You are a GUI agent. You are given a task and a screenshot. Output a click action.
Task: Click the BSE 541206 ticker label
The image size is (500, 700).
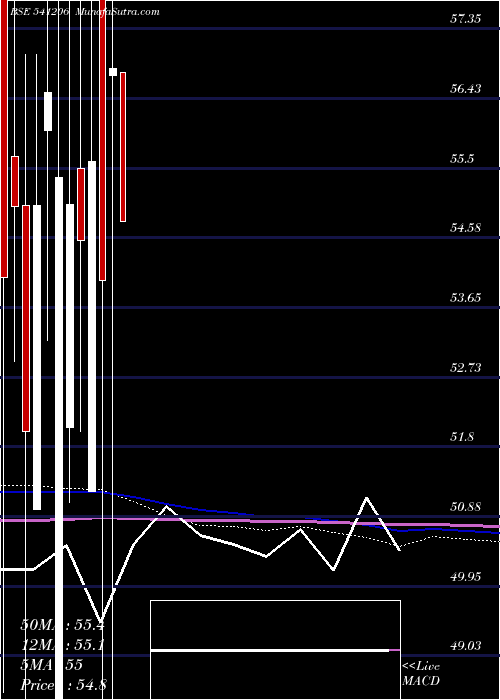pos(41,12)
